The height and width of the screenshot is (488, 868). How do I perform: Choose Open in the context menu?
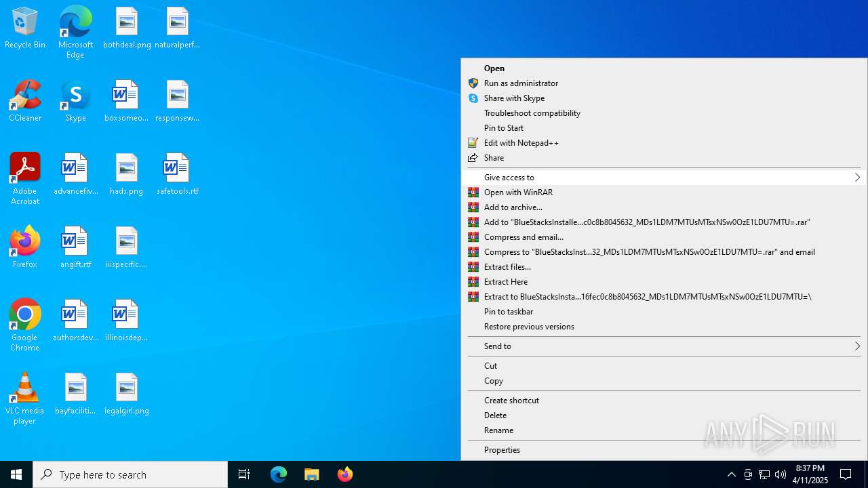pos(664,68)
